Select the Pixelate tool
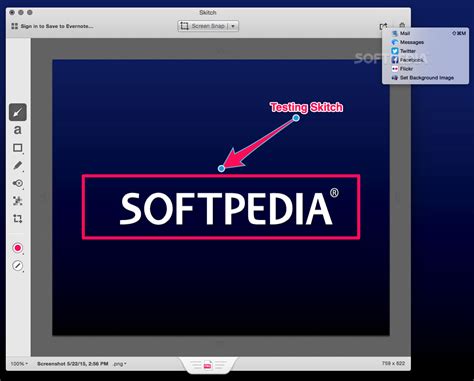The height and width of the screenshot is (381, 474). coord(18,201)
